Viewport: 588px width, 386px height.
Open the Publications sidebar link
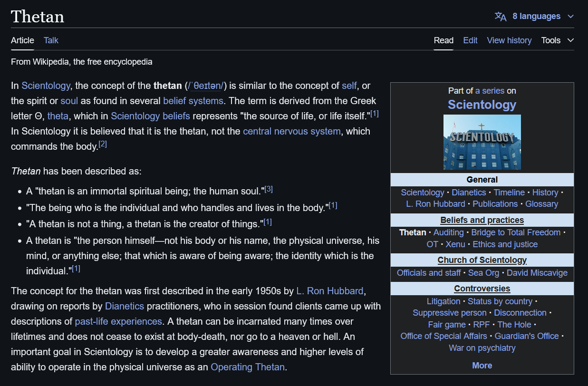point(495,204)
